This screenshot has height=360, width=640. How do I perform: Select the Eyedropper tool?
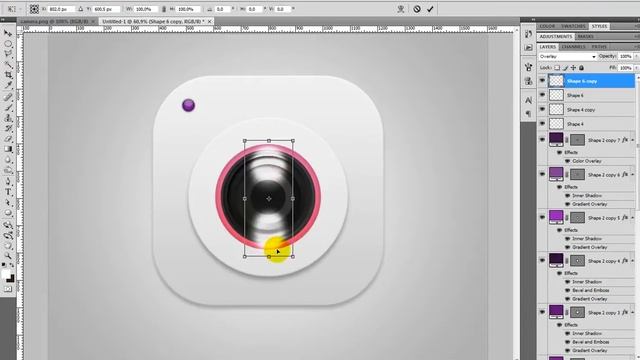[x=8, y=85]
